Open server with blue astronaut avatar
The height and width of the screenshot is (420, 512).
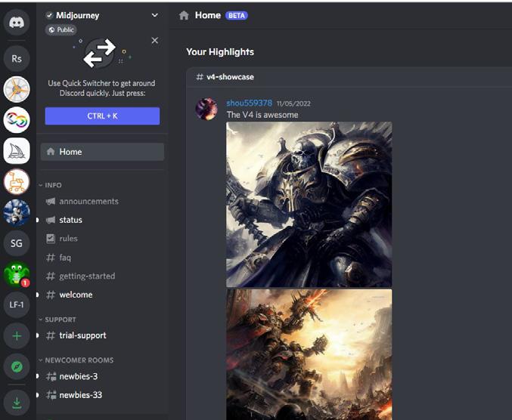[x=17, y=212]
